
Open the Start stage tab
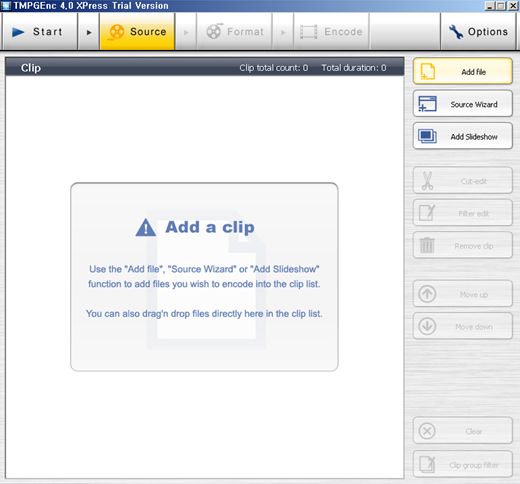[40, 32]
